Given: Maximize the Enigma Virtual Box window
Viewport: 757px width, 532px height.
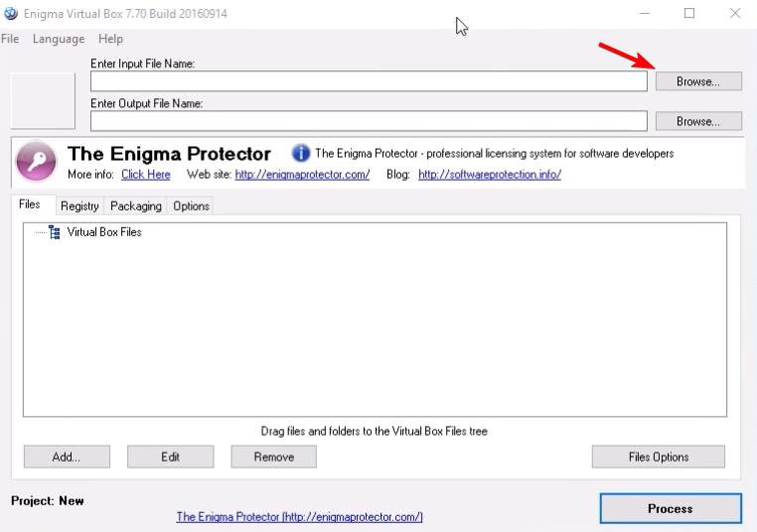Looking at the screenshot, I should pyautogui.click(x=689, y=14).
